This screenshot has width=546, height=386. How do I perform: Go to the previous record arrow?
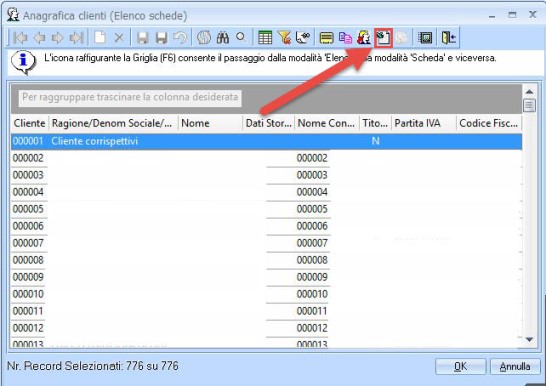(39, 38)
